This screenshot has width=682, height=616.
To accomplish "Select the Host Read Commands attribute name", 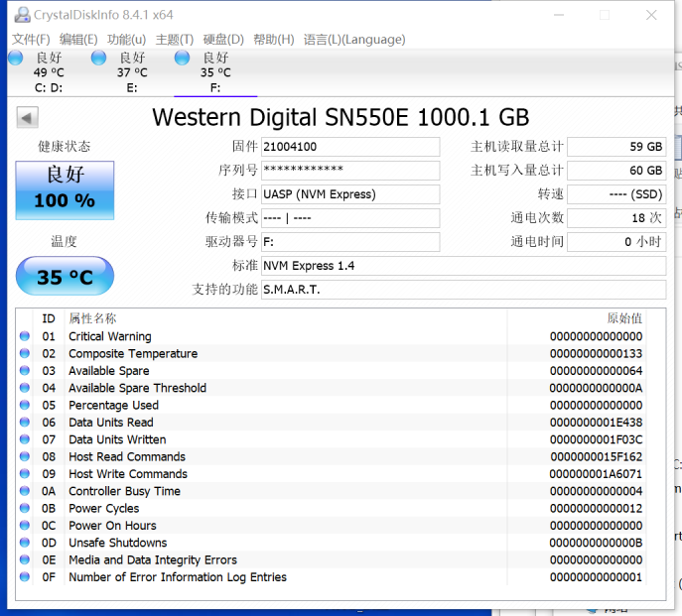I will (x=127, y=457).
